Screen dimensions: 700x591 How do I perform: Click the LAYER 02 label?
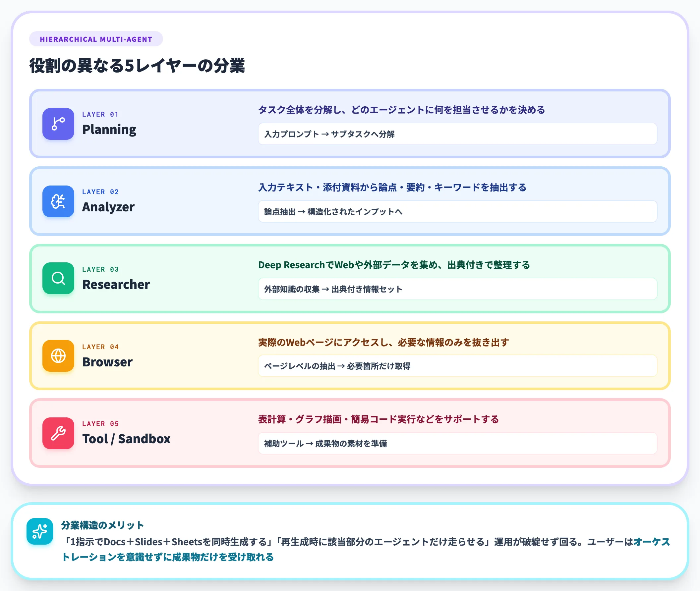pos(100,192)
